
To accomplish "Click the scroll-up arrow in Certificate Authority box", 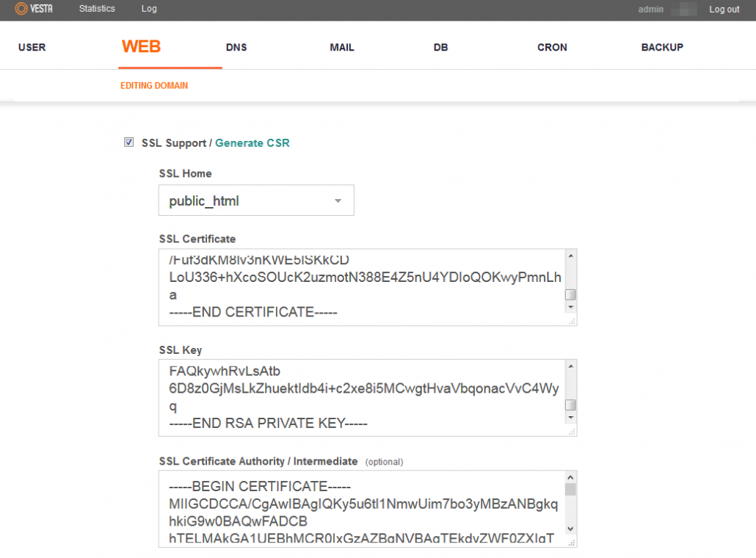I will pyautogui.click(x=570, y=478).
